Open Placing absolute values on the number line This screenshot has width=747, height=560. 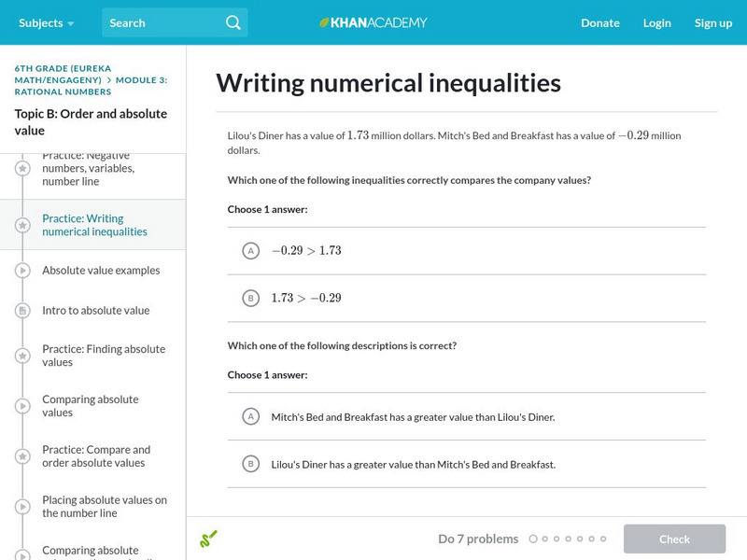tap(104, 506)
